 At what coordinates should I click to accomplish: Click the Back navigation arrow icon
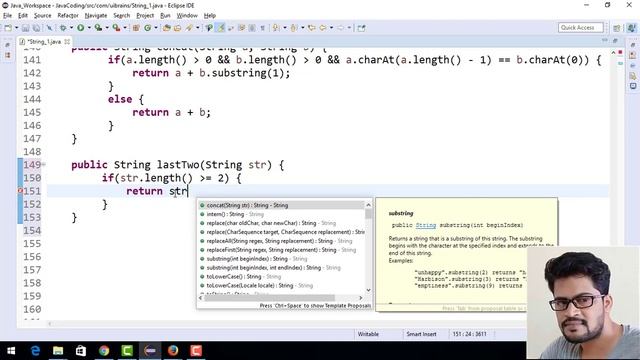(x=323, y=28)
